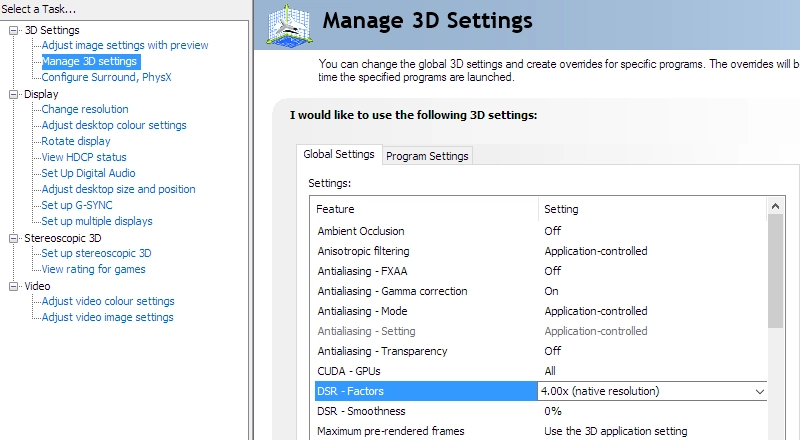Open Configure Surround, PhysX

(x=106, y=77)
